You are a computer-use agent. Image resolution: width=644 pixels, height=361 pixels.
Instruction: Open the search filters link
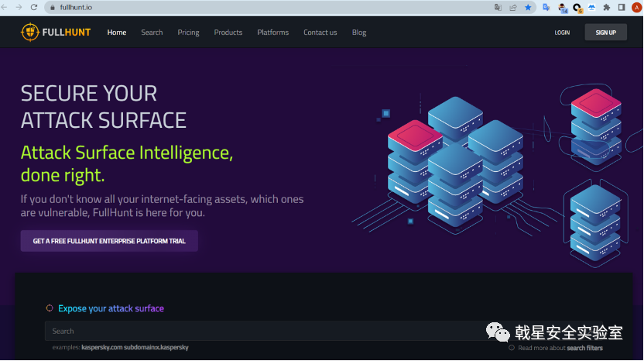[x=585, y=348]
